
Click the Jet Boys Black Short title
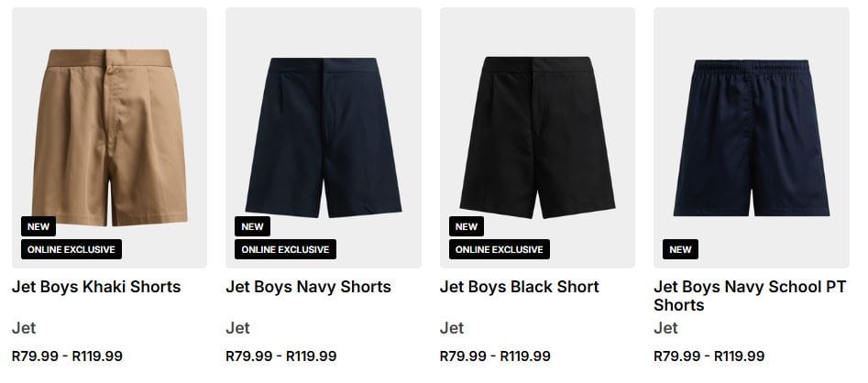click(x=519, y=287)
